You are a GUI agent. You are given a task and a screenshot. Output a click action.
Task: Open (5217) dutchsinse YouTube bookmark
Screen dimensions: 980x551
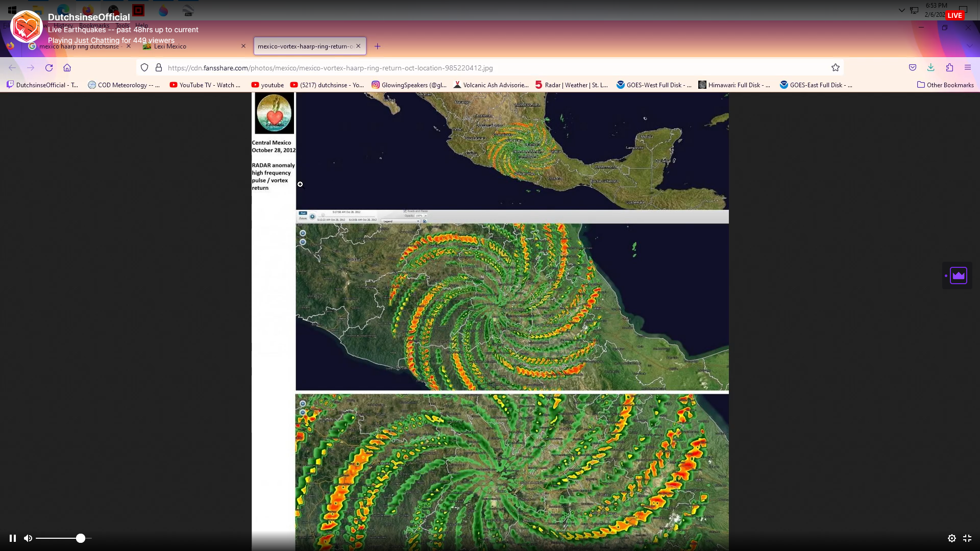coord(327,85)
